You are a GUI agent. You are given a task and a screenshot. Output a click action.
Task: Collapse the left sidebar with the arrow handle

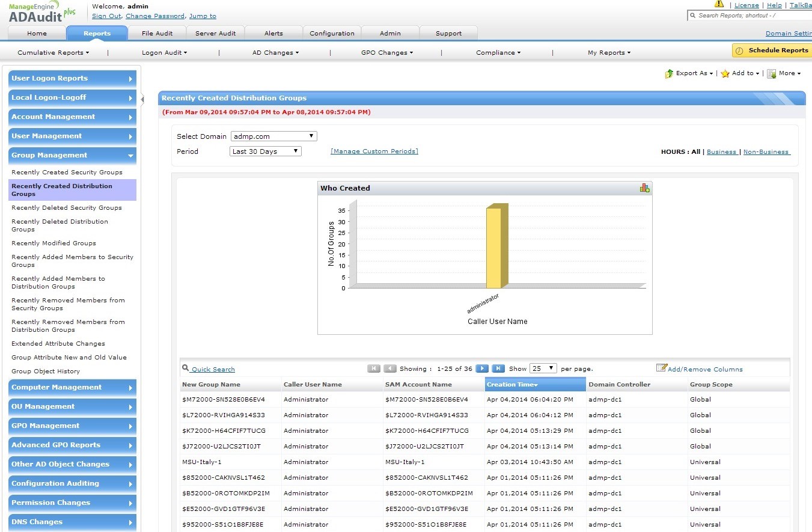point(142,100)
